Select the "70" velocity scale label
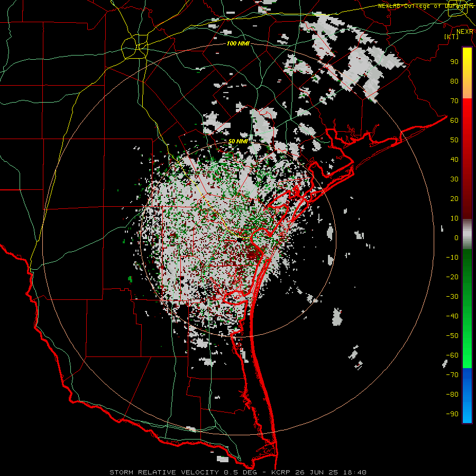 tap(454, 101)
